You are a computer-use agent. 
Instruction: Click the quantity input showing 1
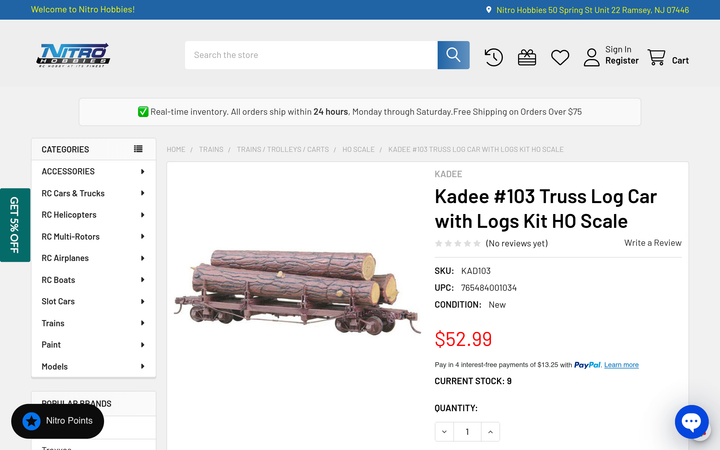tap(467, 432)
